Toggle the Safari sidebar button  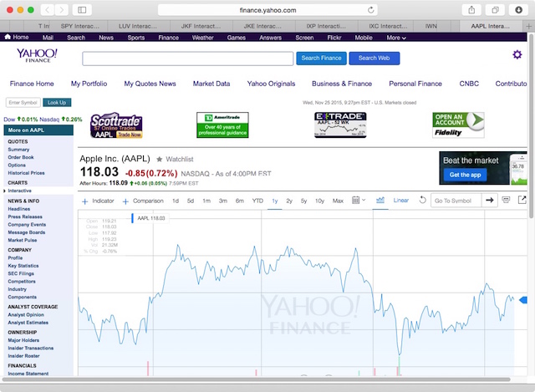[82, 10]
